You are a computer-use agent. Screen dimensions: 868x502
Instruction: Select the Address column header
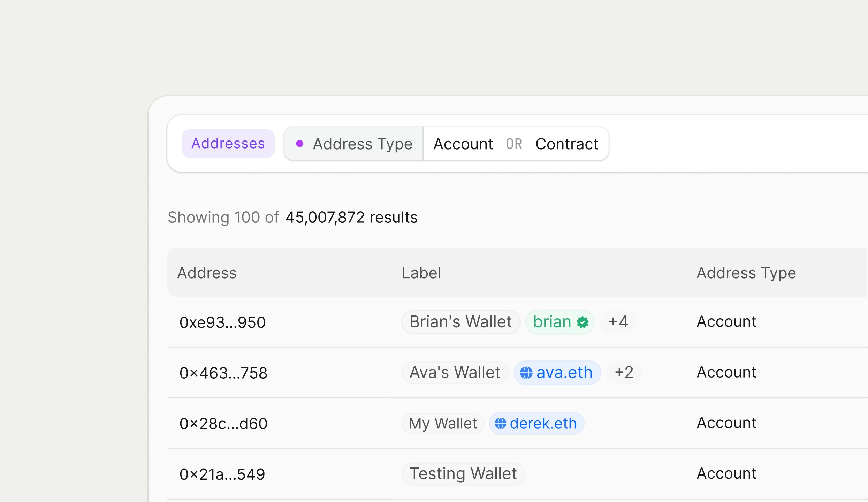coord(207,273)
